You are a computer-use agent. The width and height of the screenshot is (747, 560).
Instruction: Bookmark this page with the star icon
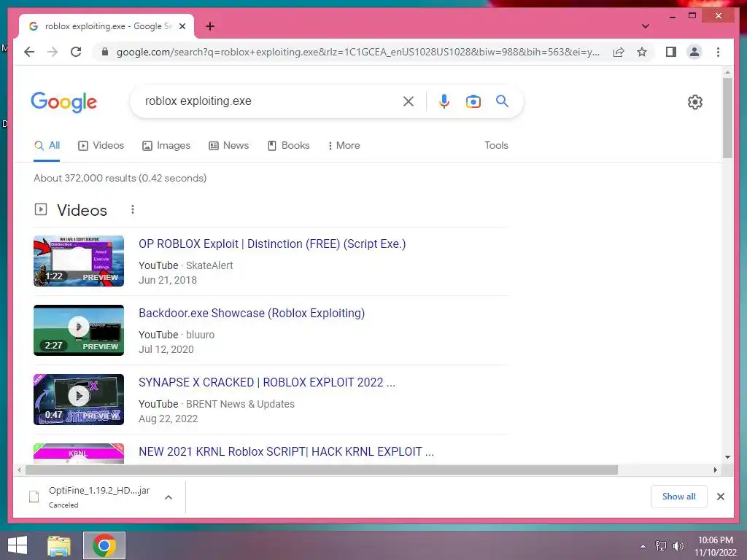pyautogui.click(x=642, y=52)
